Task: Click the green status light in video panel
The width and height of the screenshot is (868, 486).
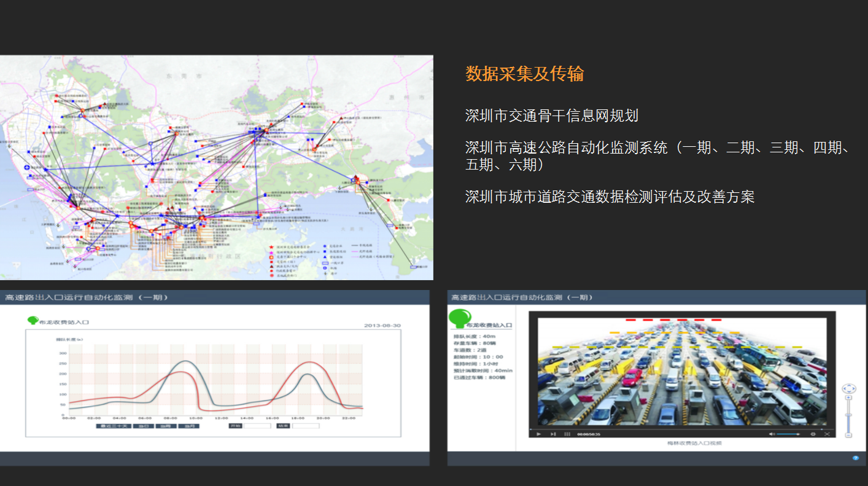Action: (460, 317)
